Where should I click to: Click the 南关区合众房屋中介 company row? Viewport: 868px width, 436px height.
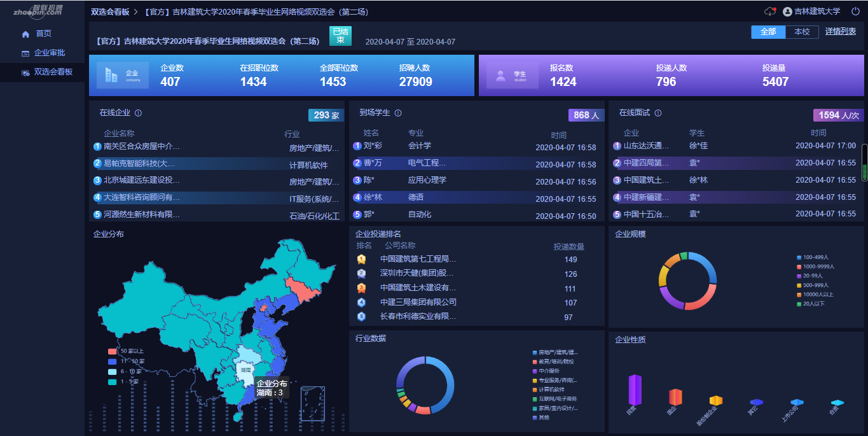(x=217, y=147)
